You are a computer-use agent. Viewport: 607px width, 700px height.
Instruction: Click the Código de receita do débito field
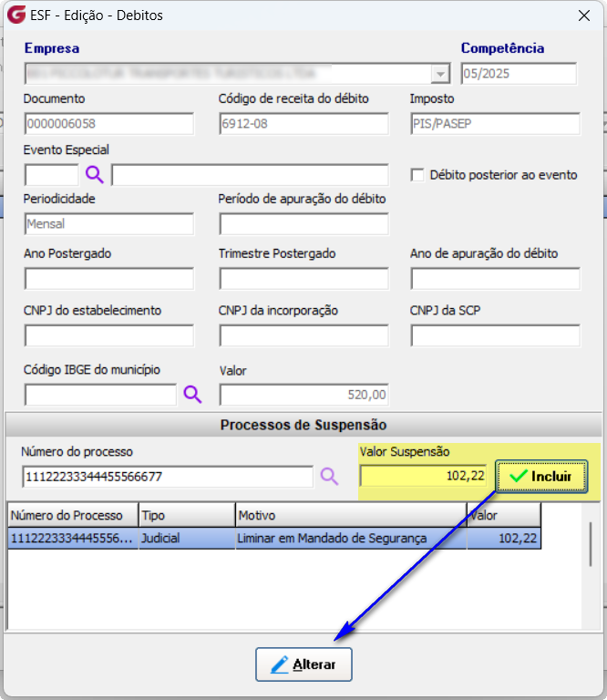[303, 124]
